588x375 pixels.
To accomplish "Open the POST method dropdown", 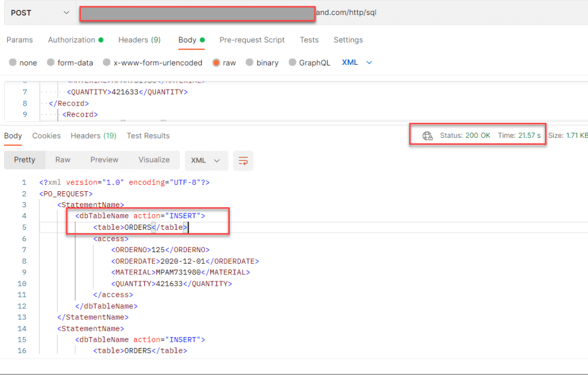I will (40, 13).
